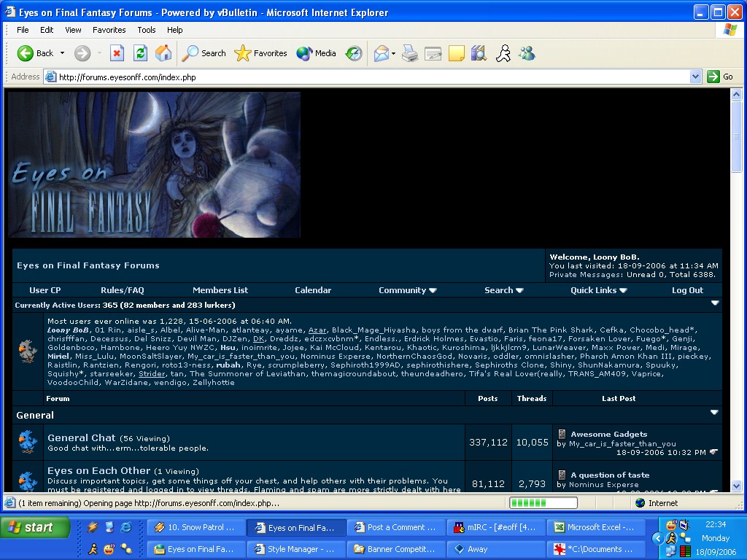747x560 pixels.
Task: Open the Favorites pane star button
Action: (x=260, y=53)
